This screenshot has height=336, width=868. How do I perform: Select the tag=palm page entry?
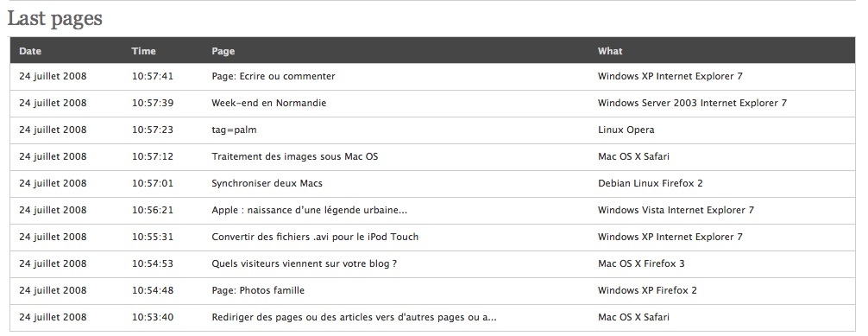pyautogui.click(x=234, y=130)
